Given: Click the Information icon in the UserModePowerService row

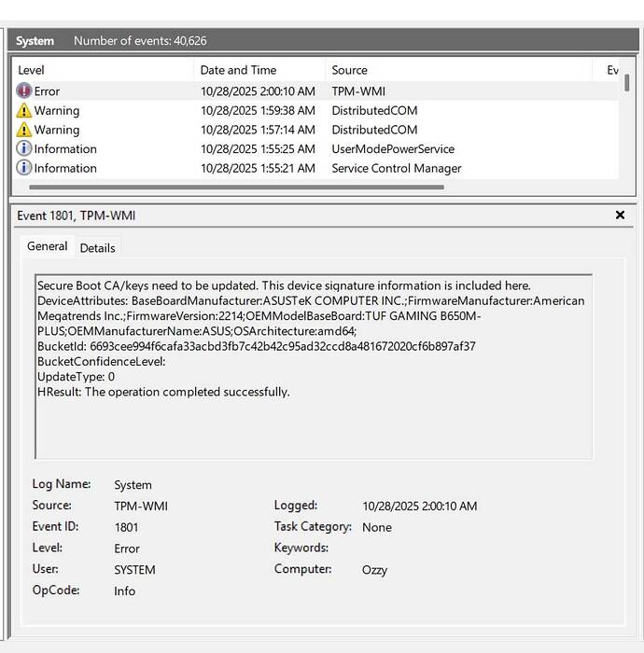Looking at the screenshot, I should click(24, 149).
